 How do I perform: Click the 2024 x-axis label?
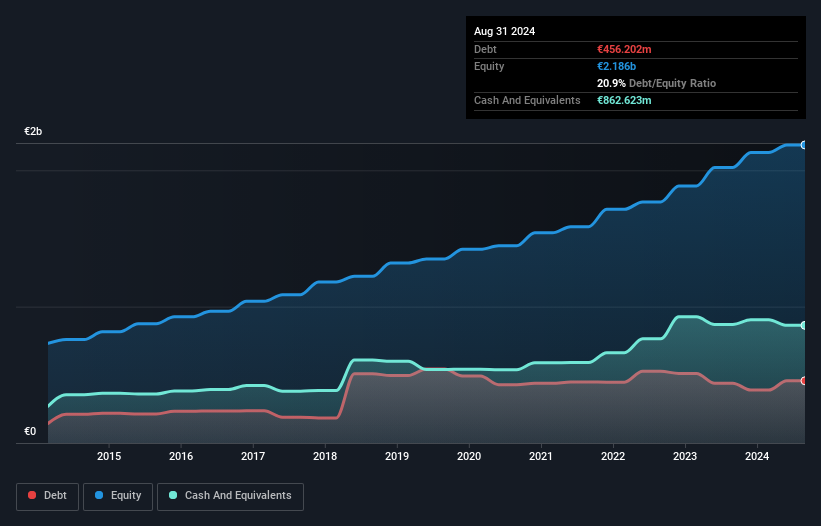(x=757, y=456)
